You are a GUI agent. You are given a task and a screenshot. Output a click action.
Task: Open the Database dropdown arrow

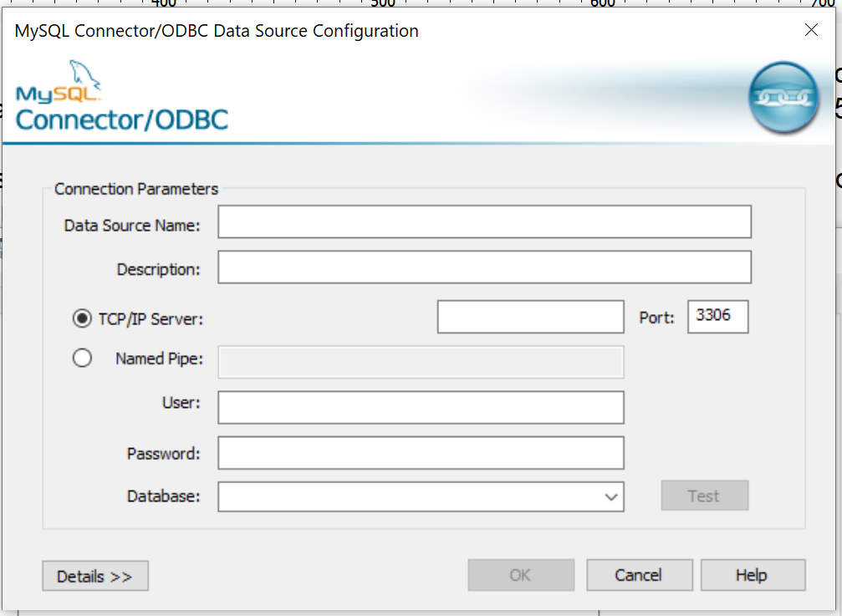tap(610, 496)
